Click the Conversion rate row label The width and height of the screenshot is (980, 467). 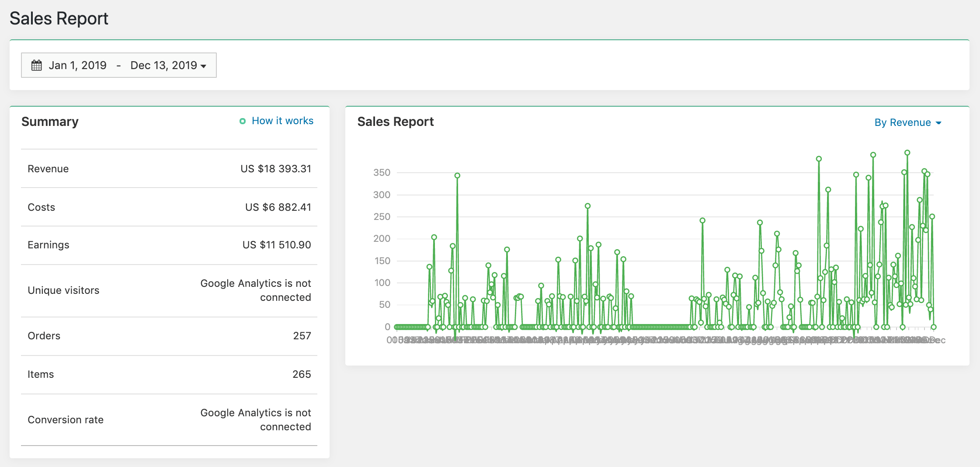(66, 420)
